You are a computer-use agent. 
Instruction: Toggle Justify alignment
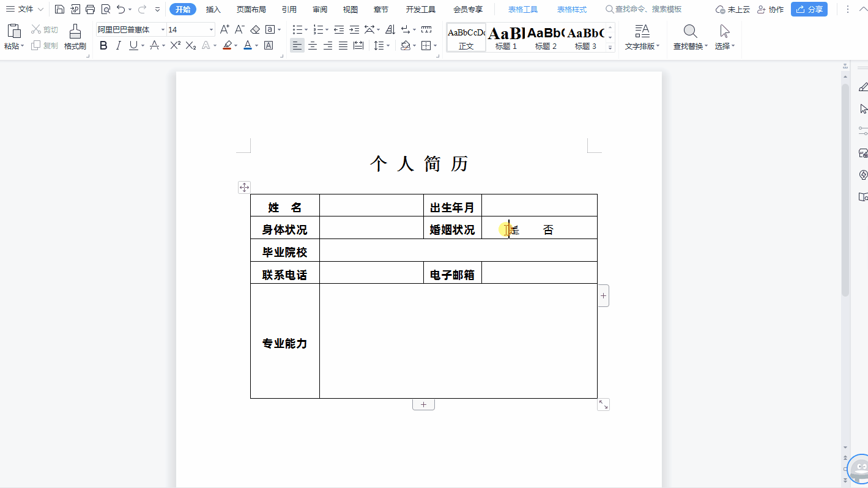(x=343, y=45)
